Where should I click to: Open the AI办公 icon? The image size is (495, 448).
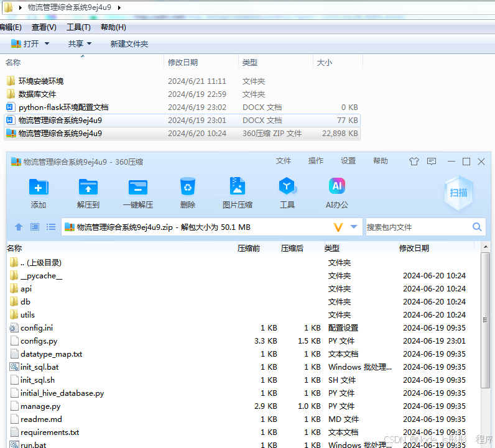tap(337, 186)
